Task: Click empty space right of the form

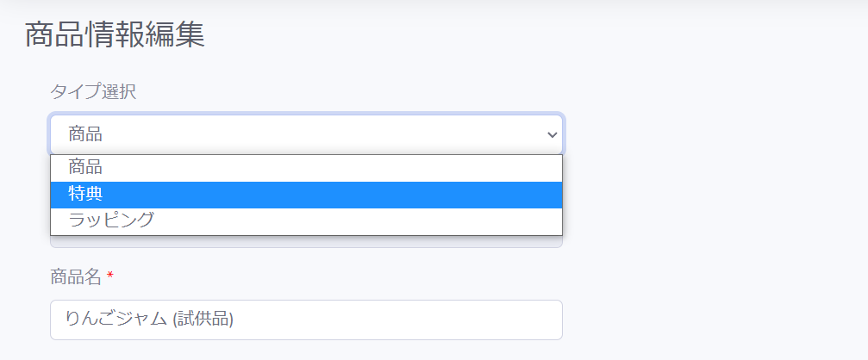Action: tap(714, 221)
